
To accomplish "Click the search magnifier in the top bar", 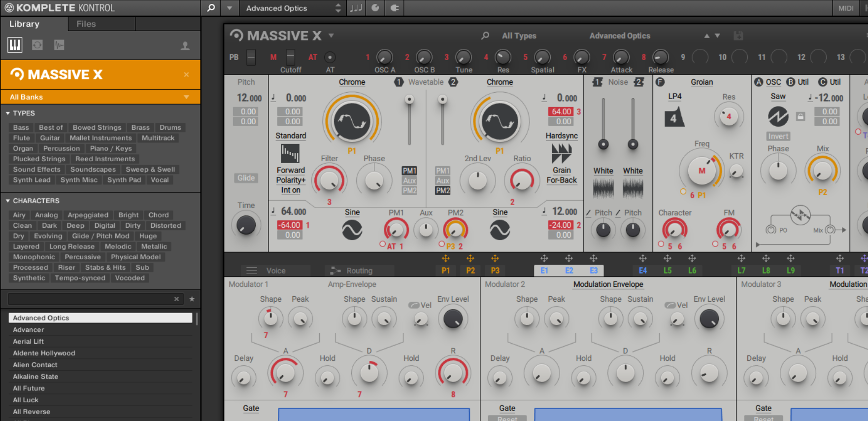I will pyautogui.click(x=211, y=8).
